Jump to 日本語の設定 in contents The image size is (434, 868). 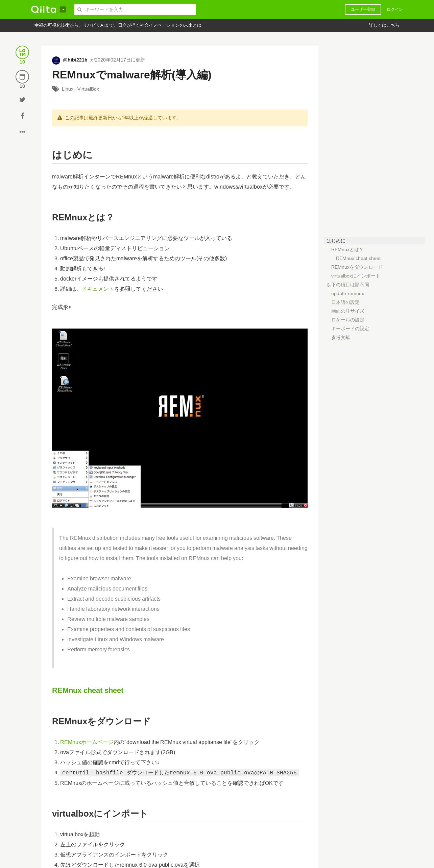pos(345,302)
